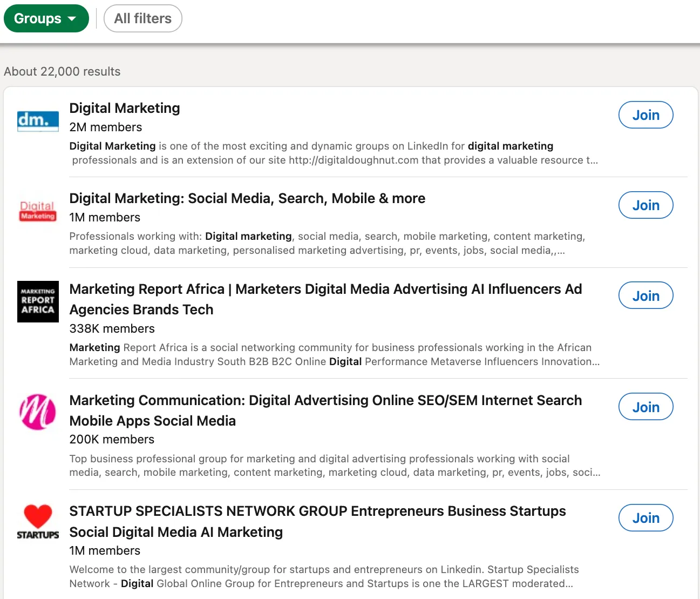Screen dimensions: 700x599
Task: Join the Digital Marketing group
Action: (645, 115)
